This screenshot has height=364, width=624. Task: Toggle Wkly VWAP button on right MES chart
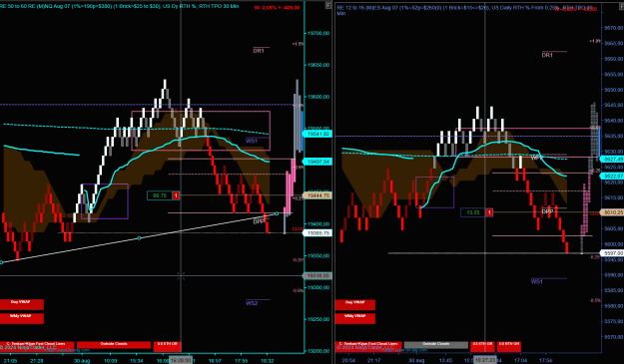click(x=355, y=318)
